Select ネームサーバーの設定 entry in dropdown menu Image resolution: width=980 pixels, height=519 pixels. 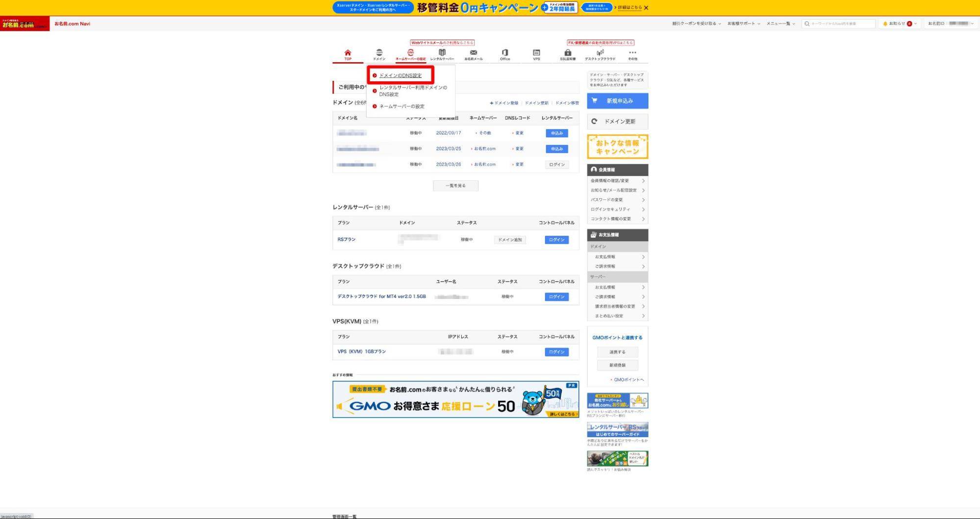click(402, 106)
